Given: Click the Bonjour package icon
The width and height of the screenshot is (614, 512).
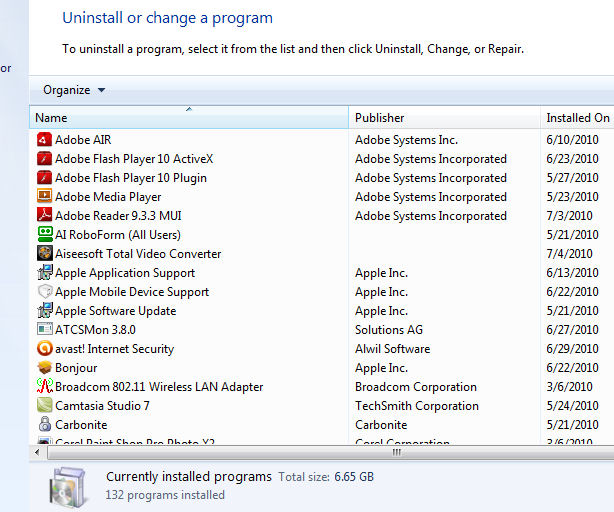Looking at the screenshot, I should tap(45, 367).
